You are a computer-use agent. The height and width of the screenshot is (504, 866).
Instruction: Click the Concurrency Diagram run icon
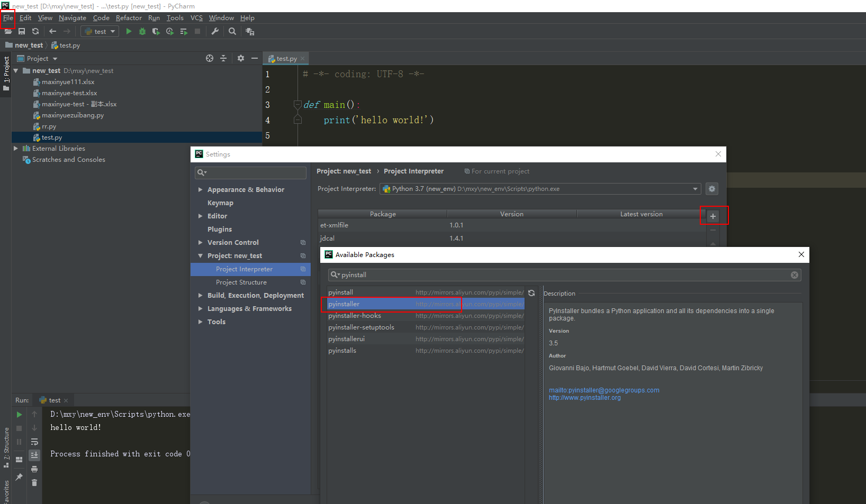(x=184, y=32)
